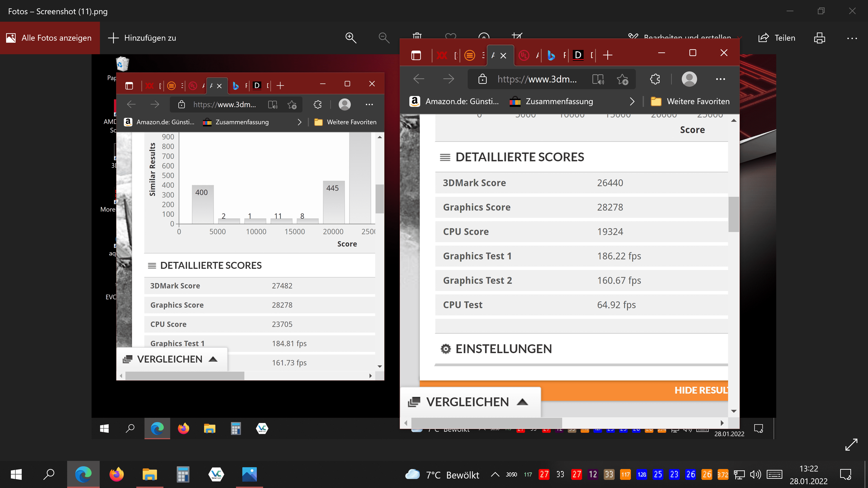This screenshot has height=488, width=868.
Task: Open the network tray icon
Action: pos(739,474)
